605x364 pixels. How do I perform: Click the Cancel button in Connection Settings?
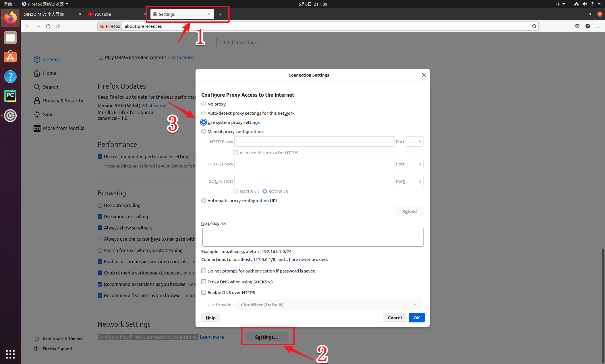394,317
